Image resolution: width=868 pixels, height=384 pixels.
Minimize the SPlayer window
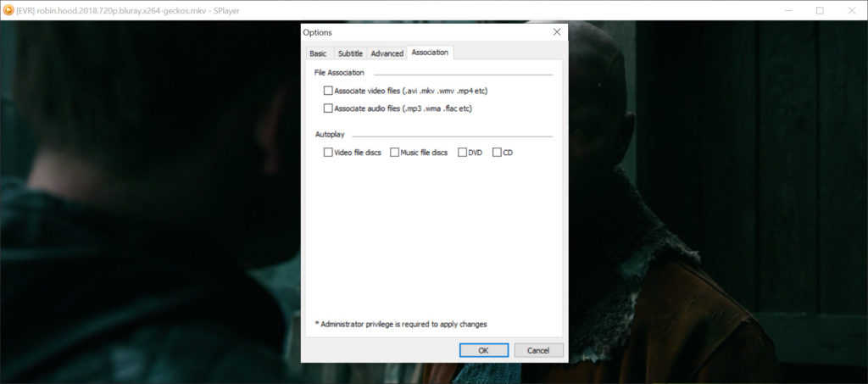pos(788,10)
